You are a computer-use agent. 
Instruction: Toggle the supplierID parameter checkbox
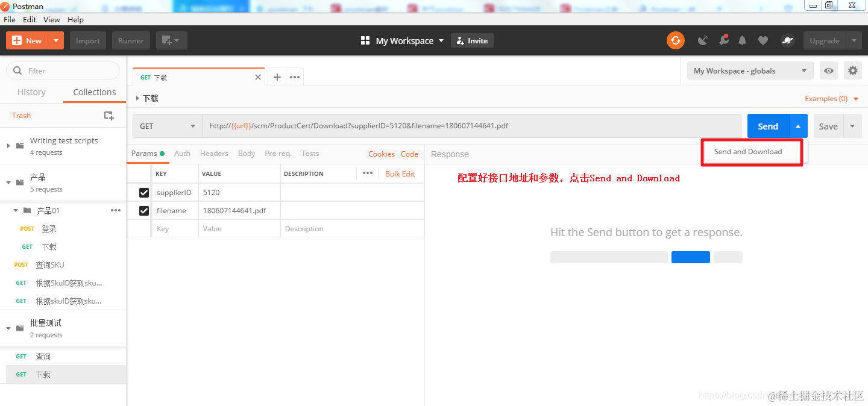point(144,193)
